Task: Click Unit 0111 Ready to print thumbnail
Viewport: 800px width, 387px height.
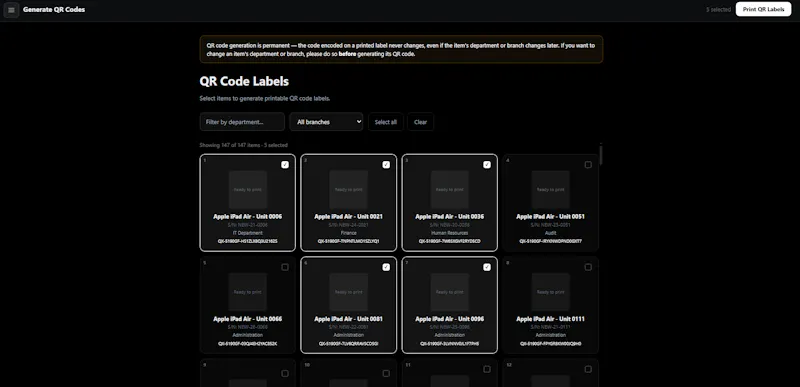Action: click(551, 292)
